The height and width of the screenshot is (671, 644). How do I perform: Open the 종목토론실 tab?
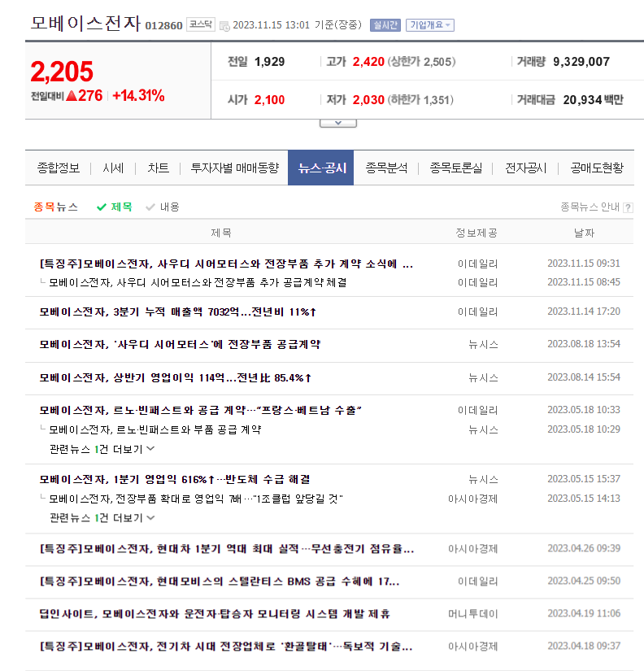point(455,168)
